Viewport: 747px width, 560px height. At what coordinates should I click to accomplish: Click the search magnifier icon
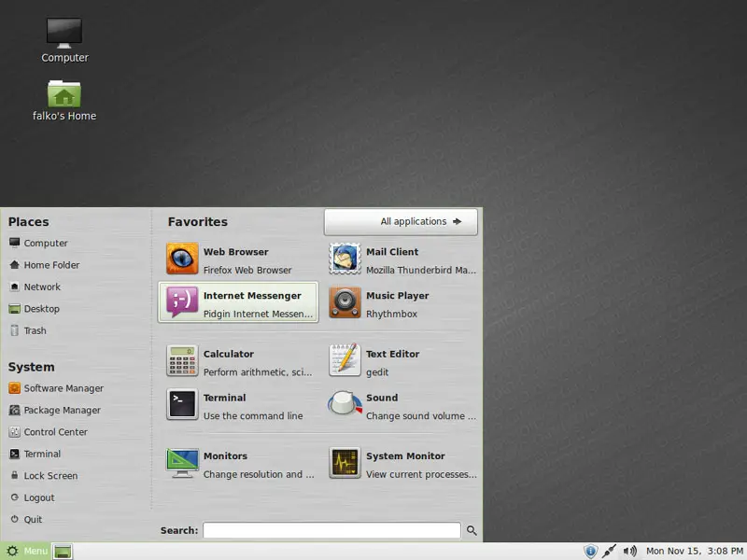coord(472,530)
